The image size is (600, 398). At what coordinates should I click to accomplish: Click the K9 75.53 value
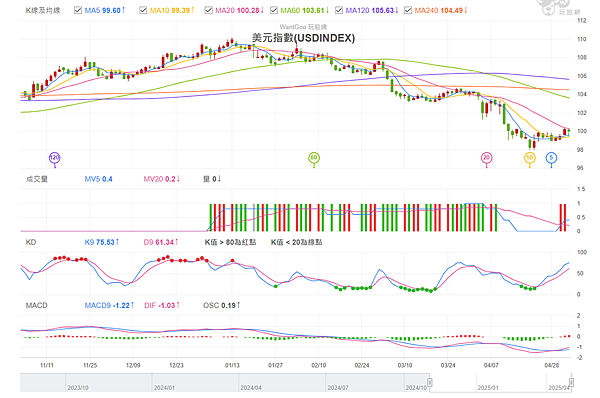pos(102,242)
